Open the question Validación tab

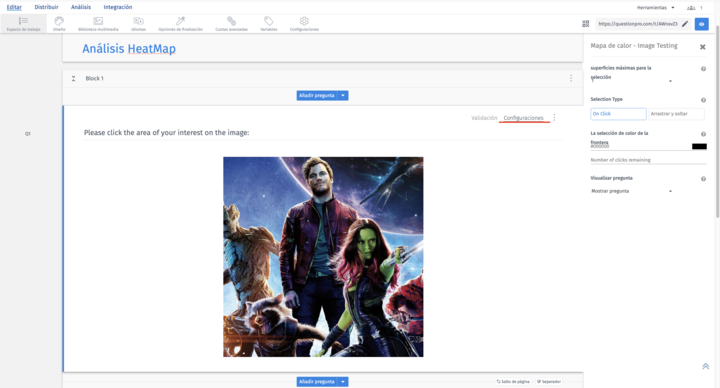point(484,118)
